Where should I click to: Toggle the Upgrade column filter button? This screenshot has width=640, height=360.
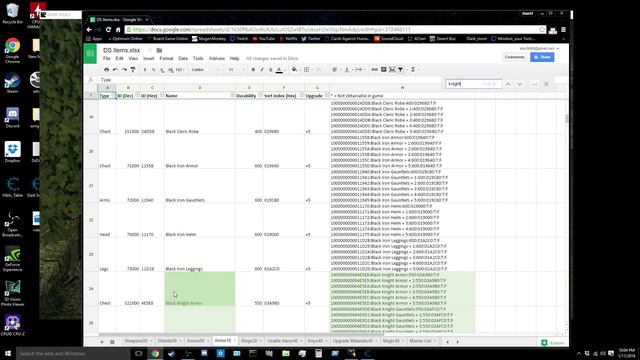click(327, 95)
